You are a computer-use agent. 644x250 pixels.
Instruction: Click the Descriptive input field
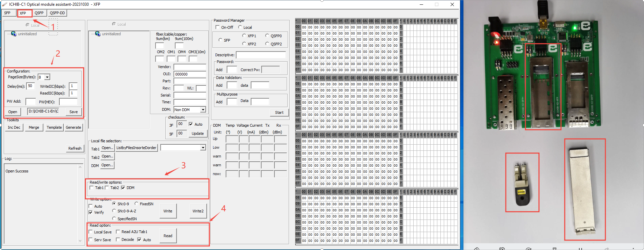[261, 55]
